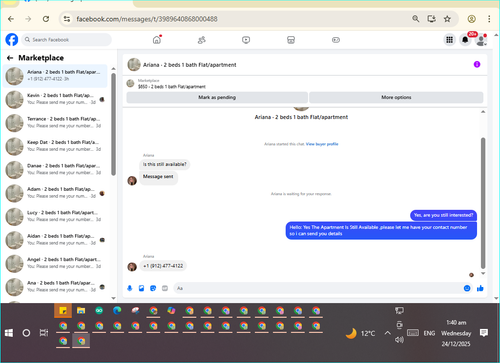
Task: Open Danae conversation in list
Action: pos(55,169)
